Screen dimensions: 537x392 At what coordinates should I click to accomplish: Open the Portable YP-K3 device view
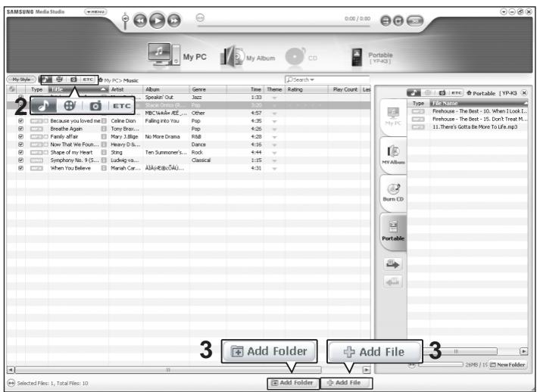[x=372, y=57]
